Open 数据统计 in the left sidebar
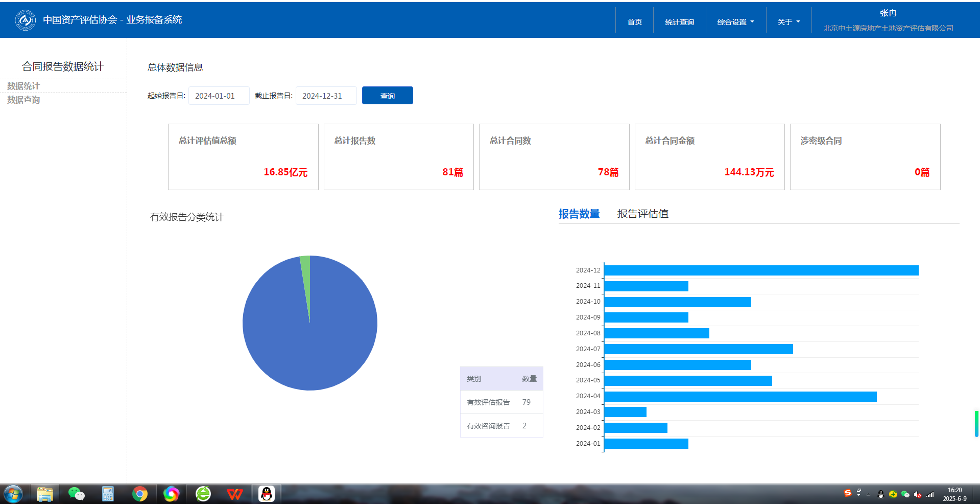Image resolution: width=980 pixels, height=504 pixels. [23, 86]
